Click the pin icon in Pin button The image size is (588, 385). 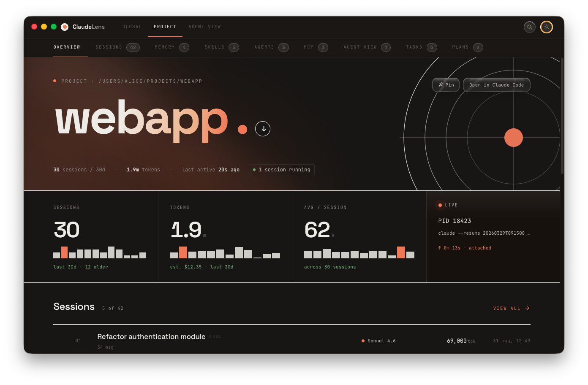[441, 85]
